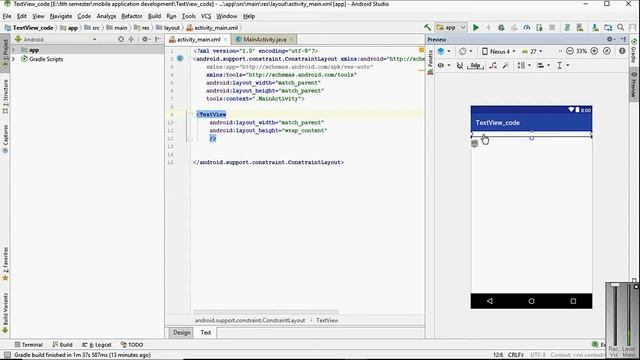
Task: Run the app with green play button
Action: 476,28
